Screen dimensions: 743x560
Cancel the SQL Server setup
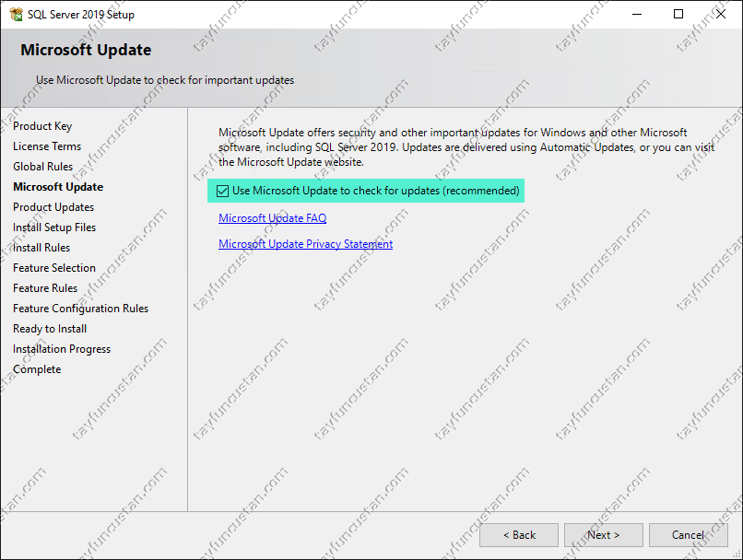tap(688, 535)
